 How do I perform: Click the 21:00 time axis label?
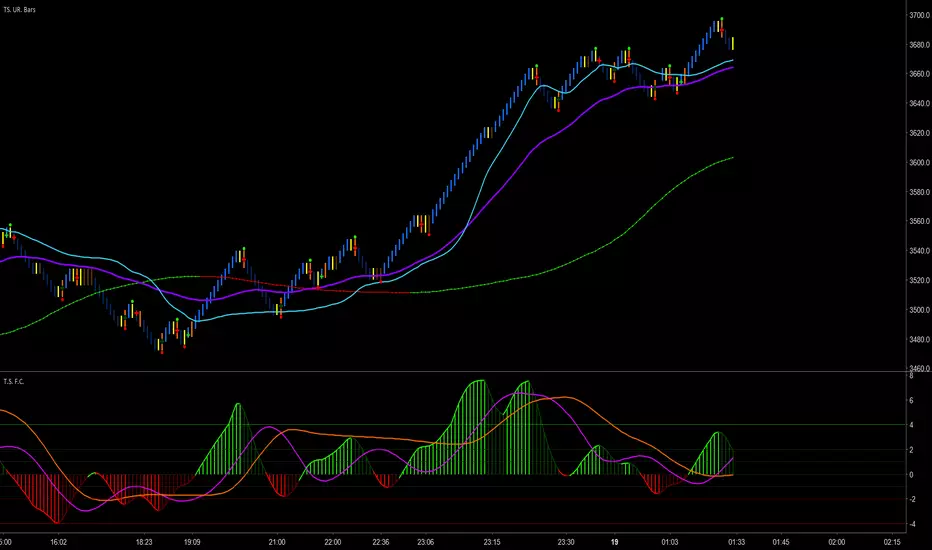tap(277, 540)
